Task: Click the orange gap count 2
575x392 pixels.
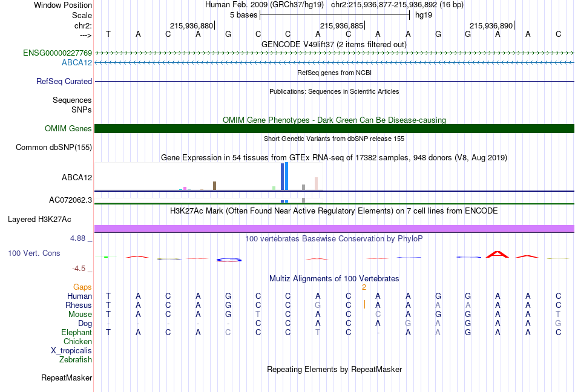Action: pyautogui.click(x=364, y=287)
